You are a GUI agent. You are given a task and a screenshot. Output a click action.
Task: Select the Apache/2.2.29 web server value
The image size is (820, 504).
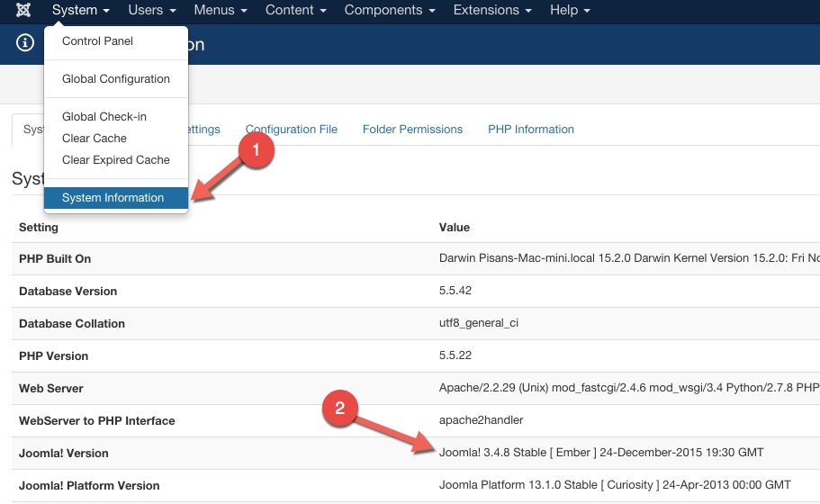629,388
